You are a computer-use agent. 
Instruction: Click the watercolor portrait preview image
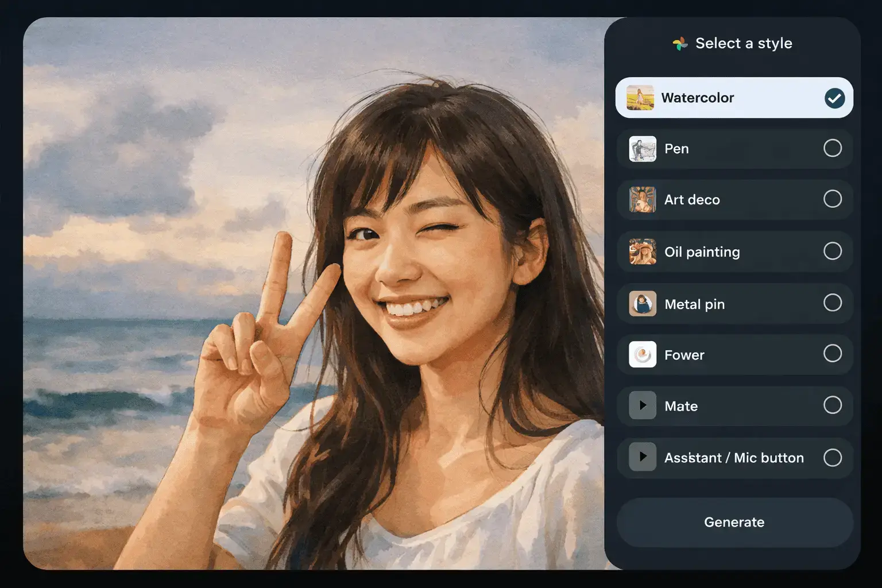[314, 293]
